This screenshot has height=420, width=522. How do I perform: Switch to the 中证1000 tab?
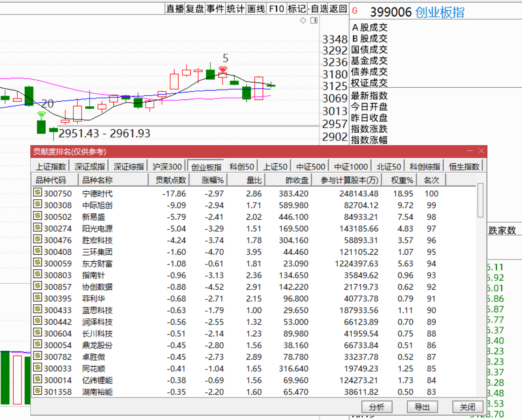pyautogui.click(x=351, y=166)
